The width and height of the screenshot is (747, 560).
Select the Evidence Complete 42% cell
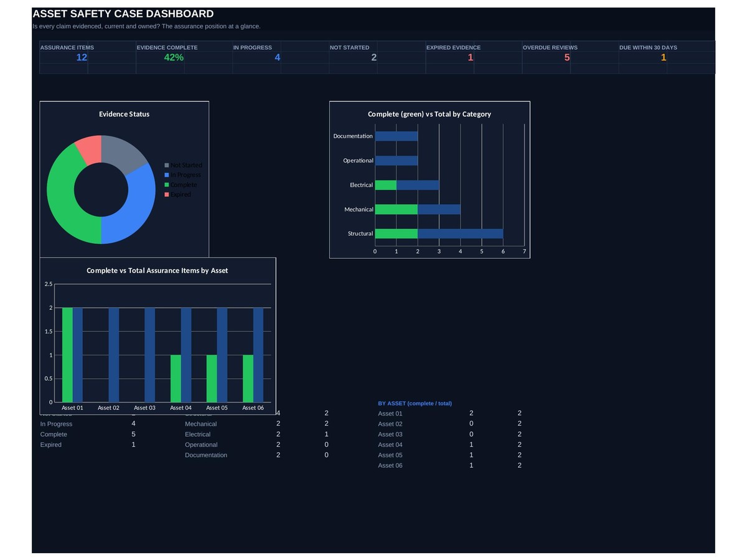[174, 57]
